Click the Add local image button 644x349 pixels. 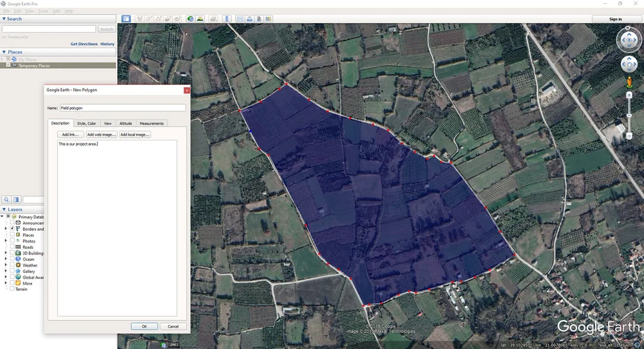click(135, 135)
